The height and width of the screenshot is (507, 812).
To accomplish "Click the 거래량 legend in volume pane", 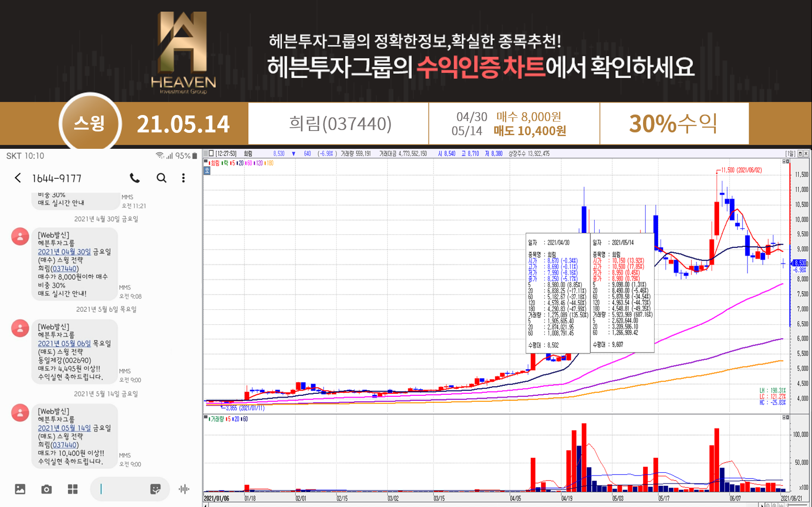I will tap(216, 419).
